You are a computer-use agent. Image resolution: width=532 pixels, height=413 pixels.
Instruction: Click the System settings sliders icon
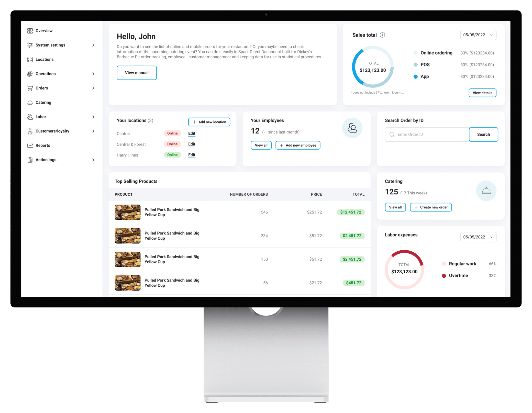[30, 45]
